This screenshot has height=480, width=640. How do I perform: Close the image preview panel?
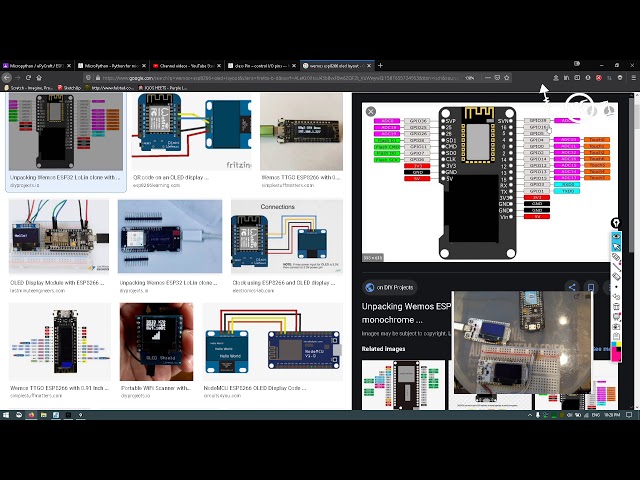click(x=371, y=111)
